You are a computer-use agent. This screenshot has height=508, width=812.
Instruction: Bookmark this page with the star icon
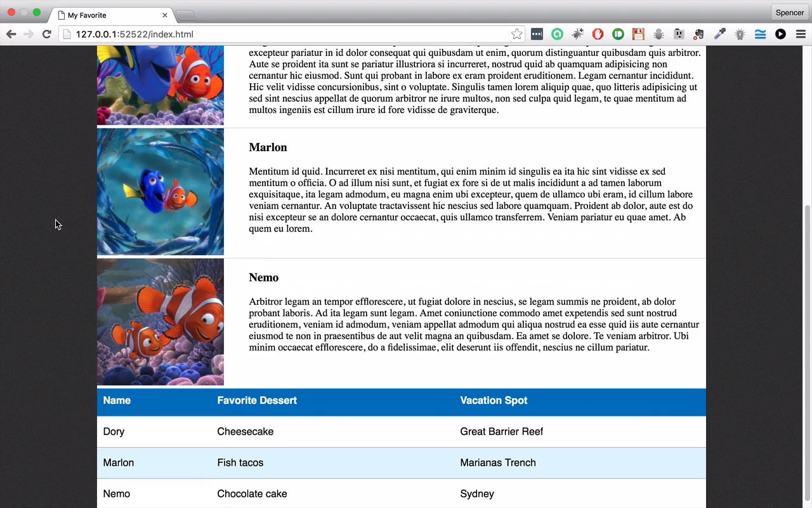tap(517, 34)
